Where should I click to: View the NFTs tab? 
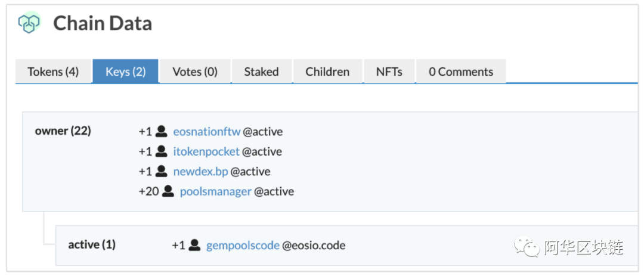click(389, 72)
